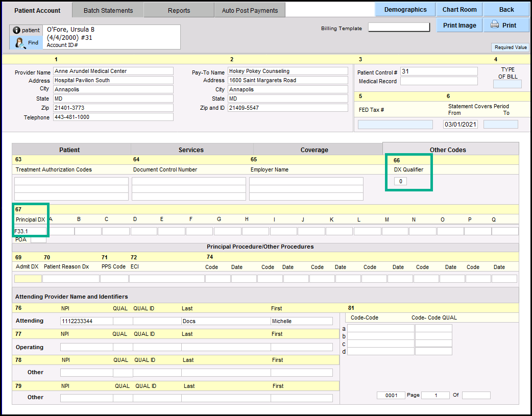Click the Find patient icon

pyautogui.click(x=21, y=43)
